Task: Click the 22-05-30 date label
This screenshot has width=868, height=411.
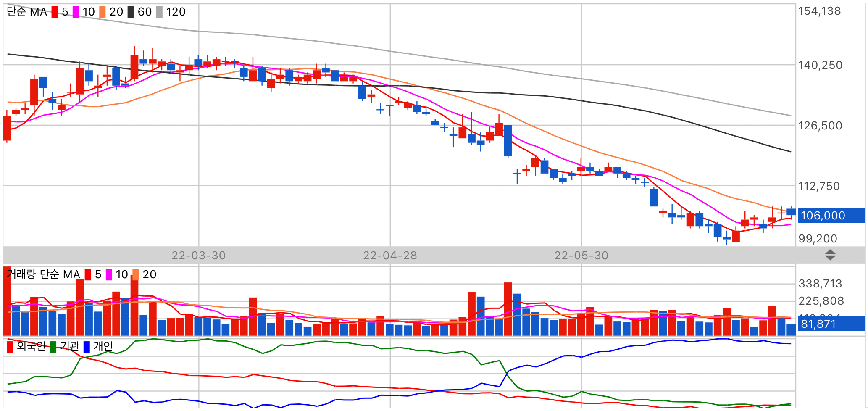Action: click(x=581, y=256)
